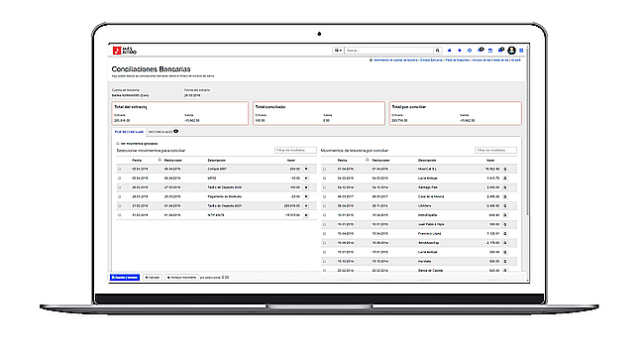Image resolution: width=644 pixels, height=362 pixels.
Task: Open the home icon in the top toolbar
Action: point(450,51)
